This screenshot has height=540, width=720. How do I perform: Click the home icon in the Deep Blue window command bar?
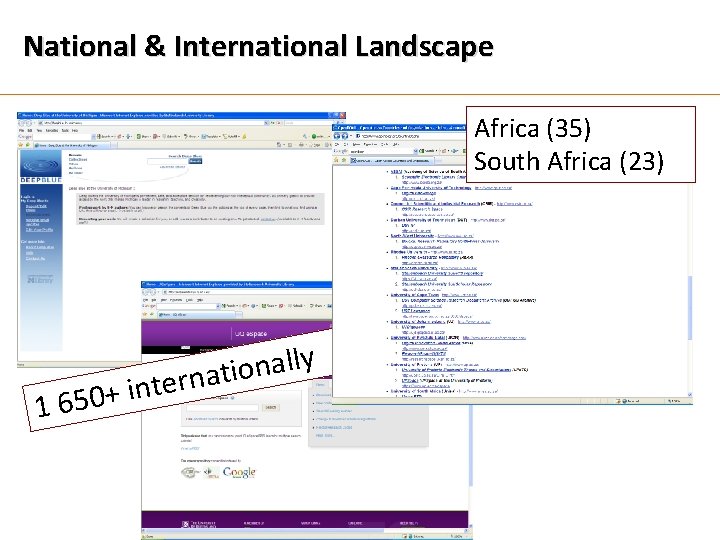click(x=279, y=145)
